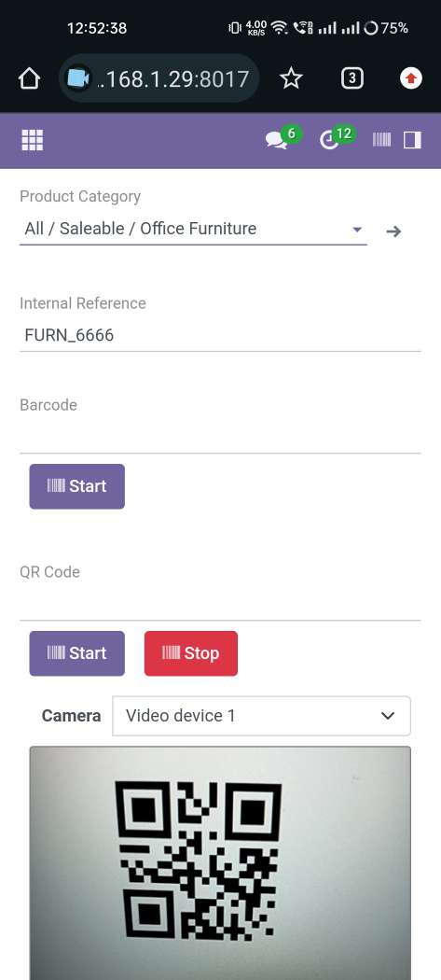Click the Start button under Barcode

pyautogui.click(x=76, y=486)
